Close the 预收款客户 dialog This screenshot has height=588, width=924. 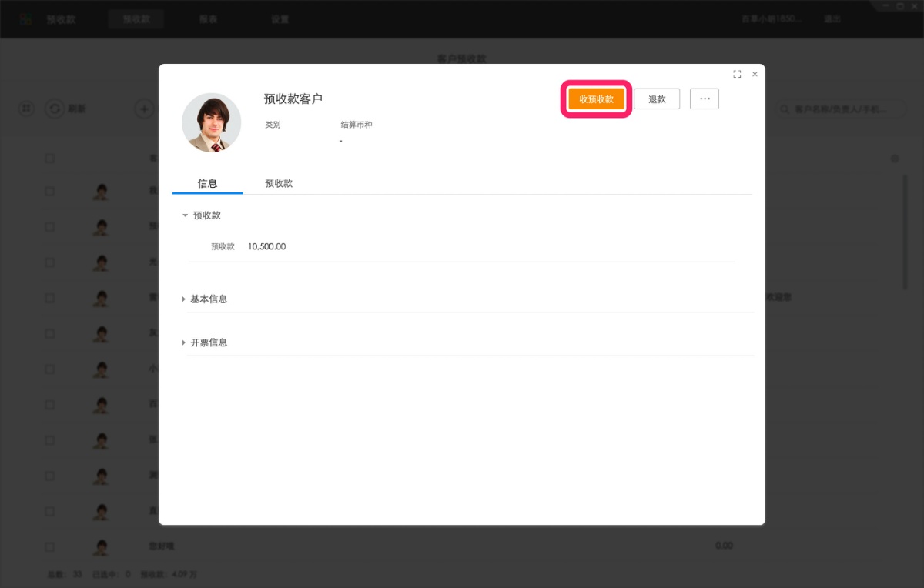coord(755,75)
